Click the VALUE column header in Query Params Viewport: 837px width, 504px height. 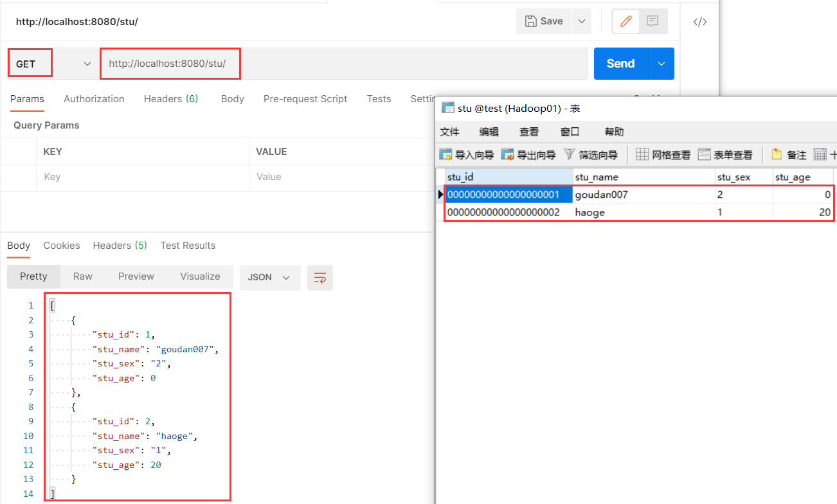click(342, 152)
